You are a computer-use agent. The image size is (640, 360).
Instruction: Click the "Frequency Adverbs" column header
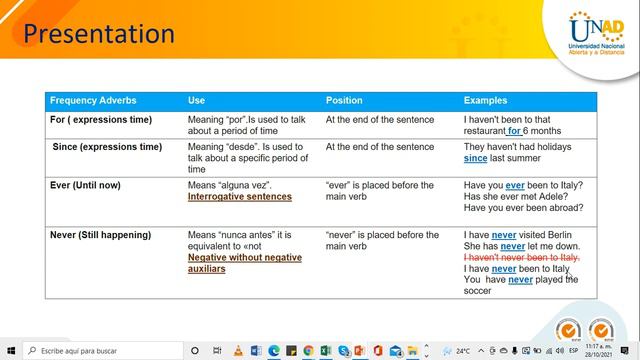point(93,100)
